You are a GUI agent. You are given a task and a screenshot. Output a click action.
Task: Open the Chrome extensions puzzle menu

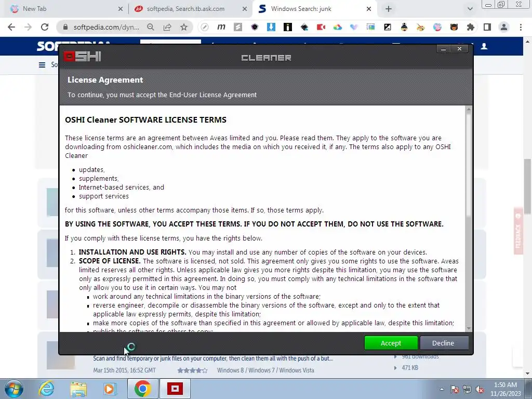(471, 27)
